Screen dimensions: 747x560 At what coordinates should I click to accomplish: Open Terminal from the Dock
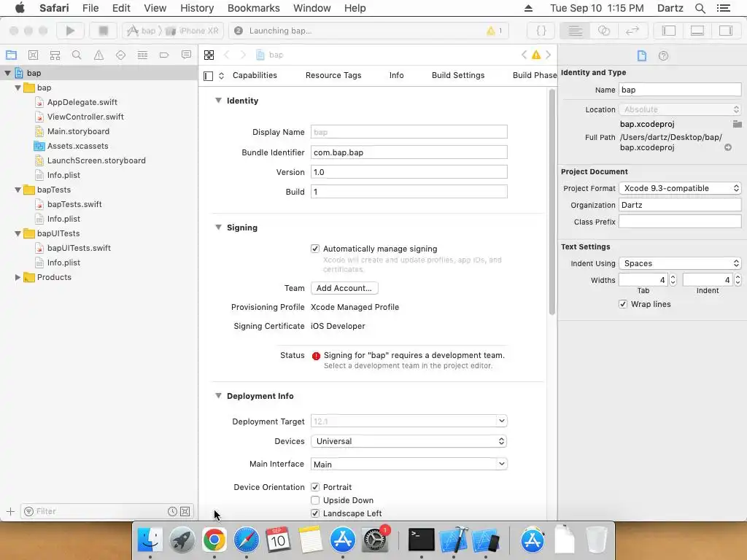[422, 540]
